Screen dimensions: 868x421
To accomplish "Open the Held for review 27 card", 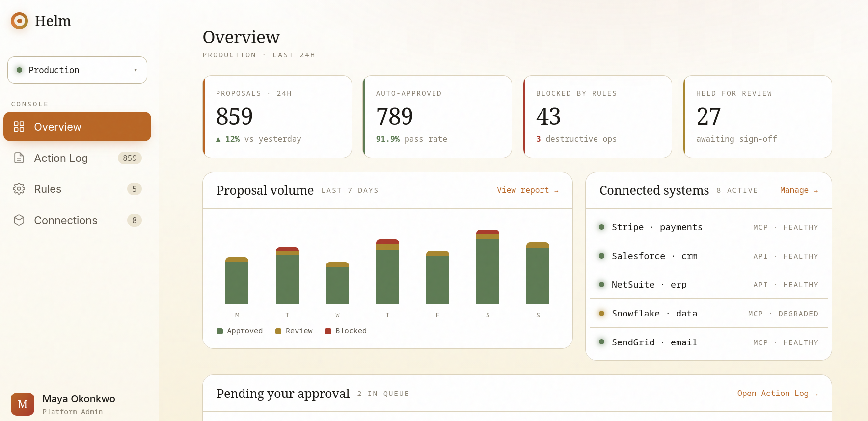I will click(758, 116).
